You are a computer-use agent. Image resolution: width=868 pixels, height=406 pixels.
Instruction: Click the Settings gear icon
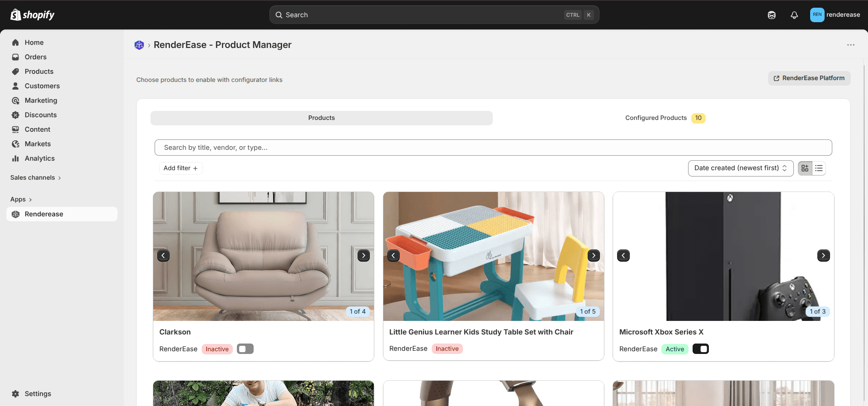[15, 394]
